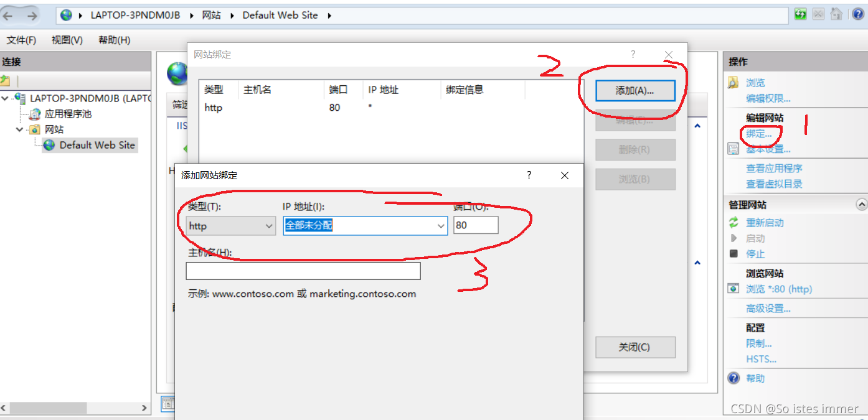This screenshot has height=420, width=868.
Task: Click the browse *:80 icon
Action: click(734, 289)
